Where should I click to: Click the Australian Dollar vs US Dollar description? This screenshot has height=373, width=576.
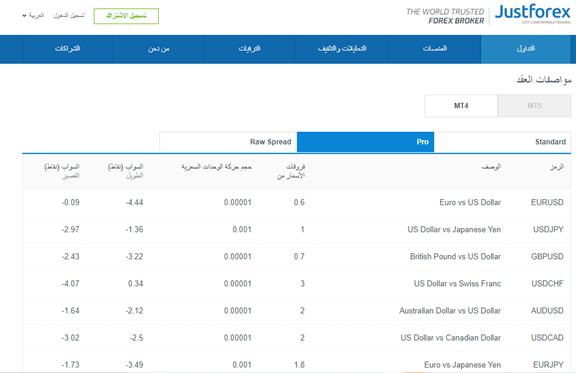(x=450, y=311)
